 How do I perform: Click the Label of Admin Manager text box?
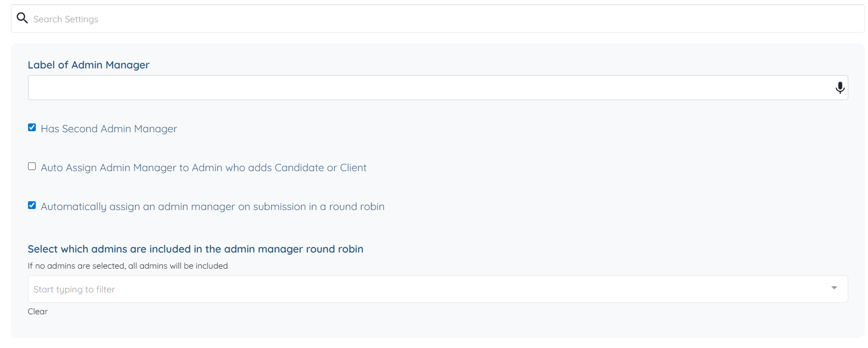[x=430, y=88]
